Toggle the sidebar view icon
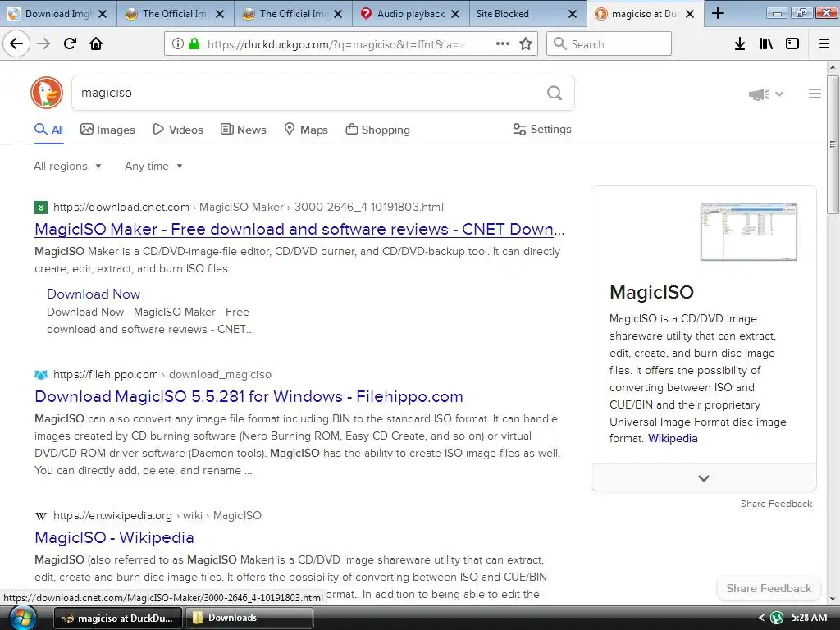This screenshot has height=630, width=840. coord(792,43)
